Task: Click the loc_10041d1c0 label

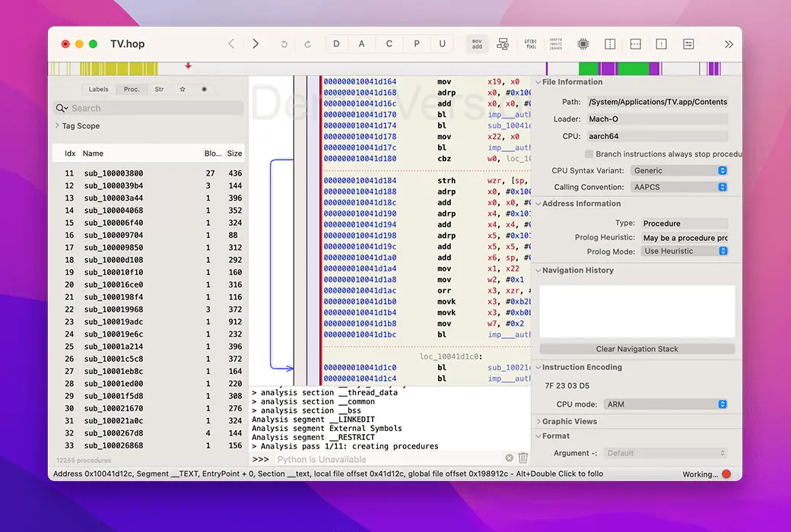Action: [450, 356]
